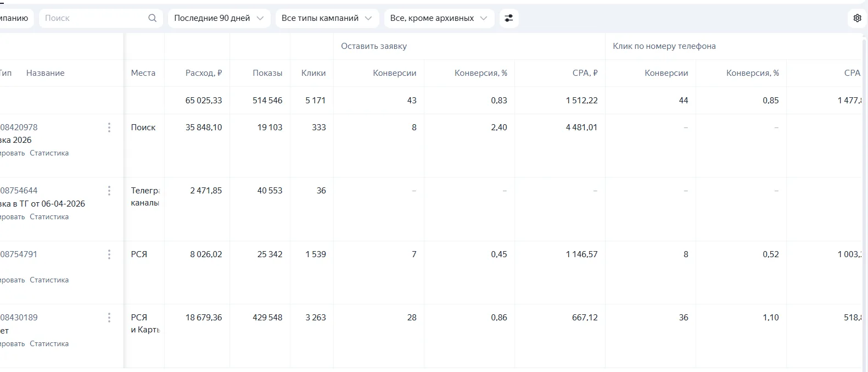Expand the Последние 90 дней period dropdown

pyautogui.click(x=219, y=18)
